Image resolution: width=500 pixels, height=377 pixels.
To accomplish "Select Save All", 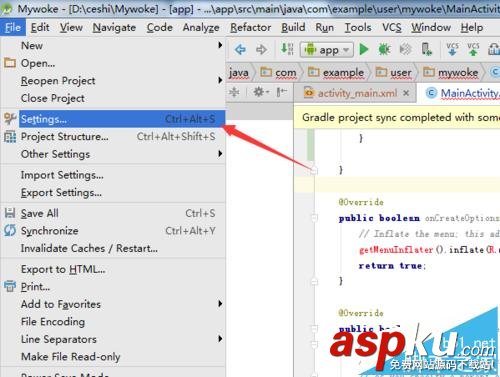I will pyautogui.click(x=113, y=213).
